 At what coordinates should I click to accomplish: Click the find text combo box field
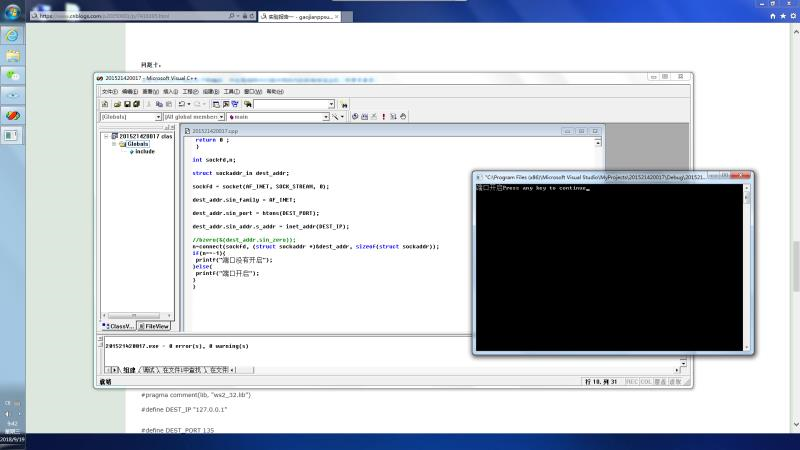click(x=290, y=104)
